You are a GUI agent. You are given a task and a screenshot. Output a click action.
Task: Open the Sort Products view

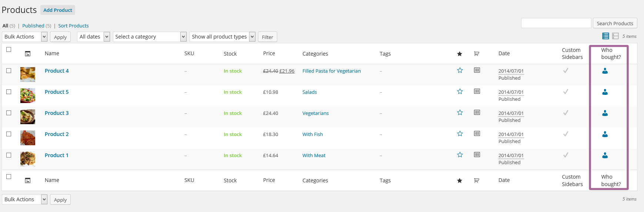[x=73, y=26]
